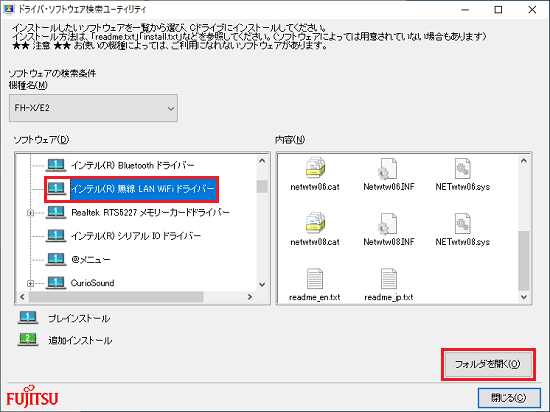Viewport: 550px width, 412px height.
Task: Click the 閉じる(C) button
Action: click(x=509, y=398)
